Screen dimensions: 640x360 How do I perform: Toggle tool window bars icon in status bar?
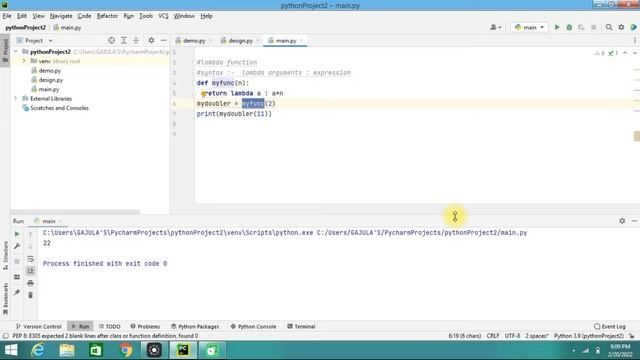pos(5,336)
